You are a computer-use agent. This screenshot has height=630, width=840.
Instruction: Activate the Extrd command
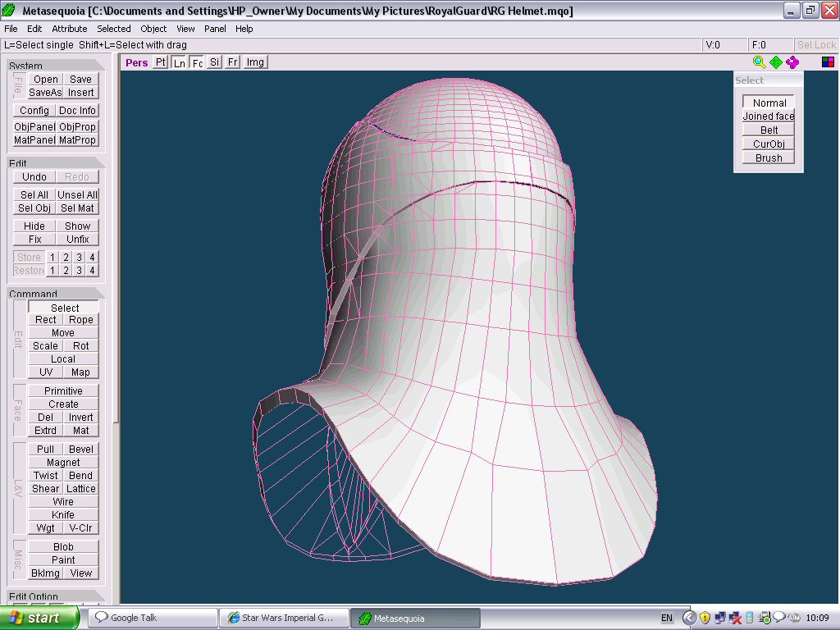point(46,431)
